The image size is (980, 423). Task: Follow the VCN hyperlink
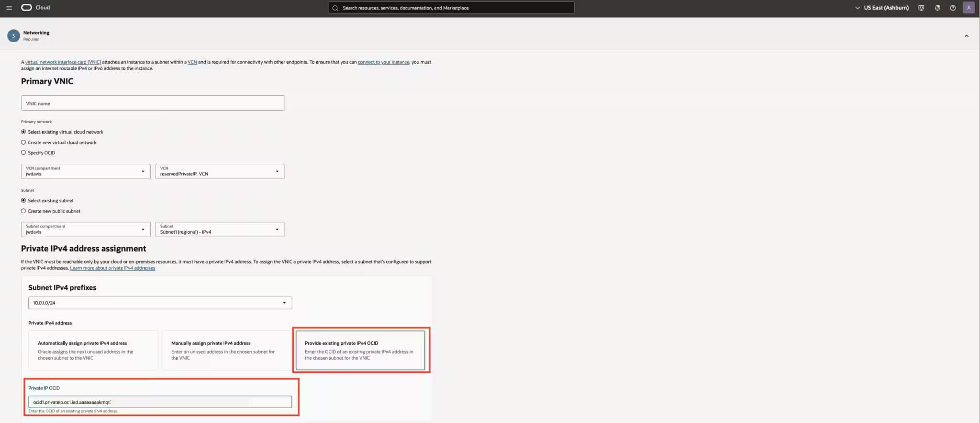192,62
